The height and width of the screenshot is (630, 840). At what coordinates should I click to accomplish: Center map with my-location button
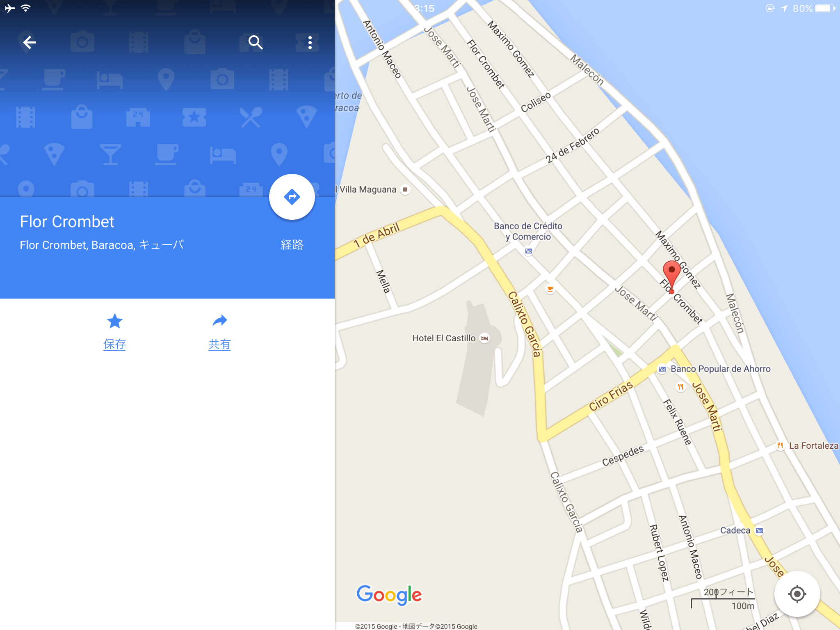(x=797, y=593)
